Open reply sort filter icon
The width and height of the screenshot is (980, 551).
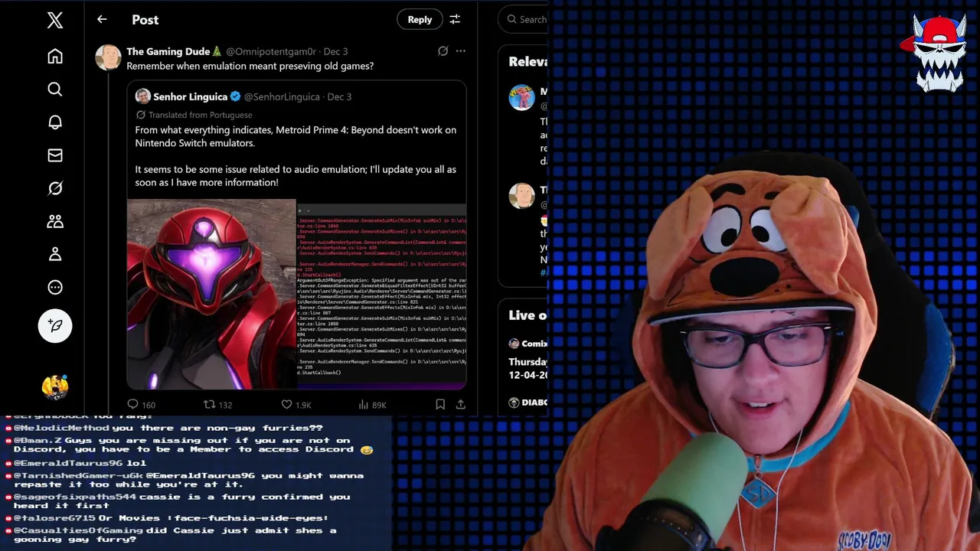tap(455, 20)
